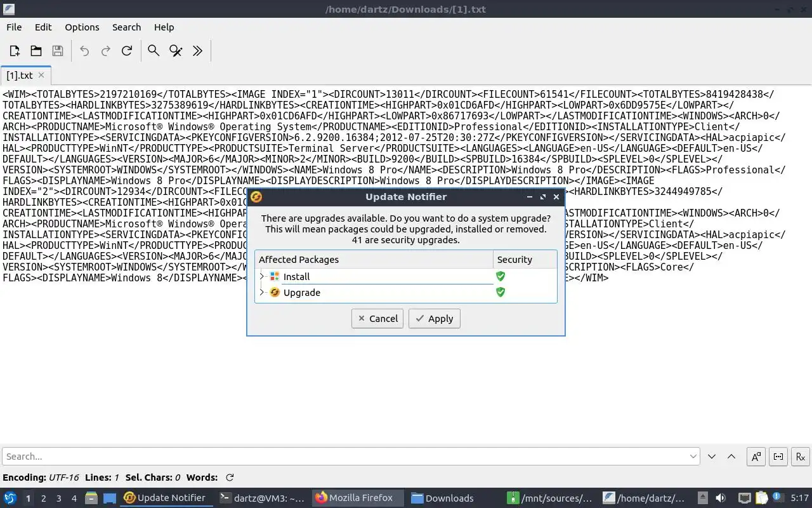Open the file manager panel launcher

click(x=91, y=498)
